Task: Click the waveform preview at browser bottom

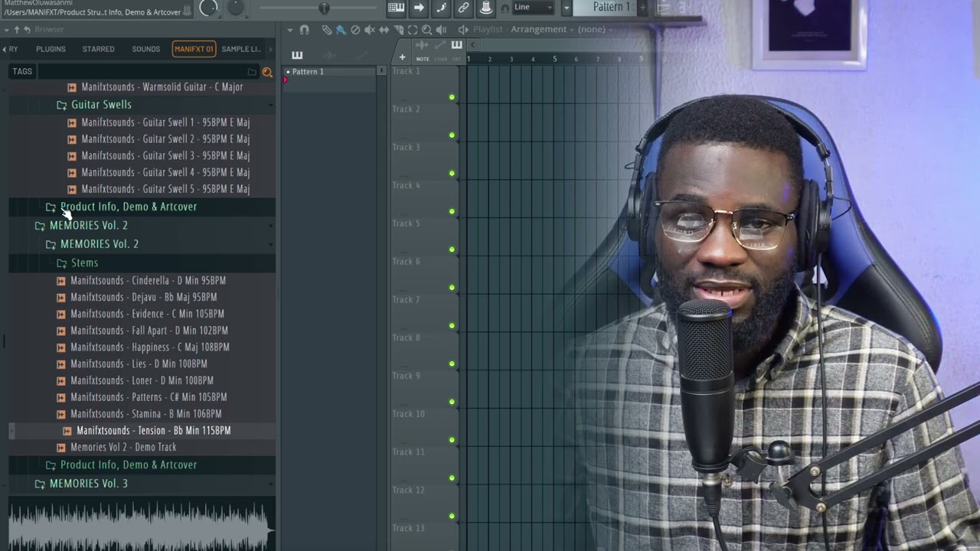Action: pyautogui.click(x=141, y=525)
